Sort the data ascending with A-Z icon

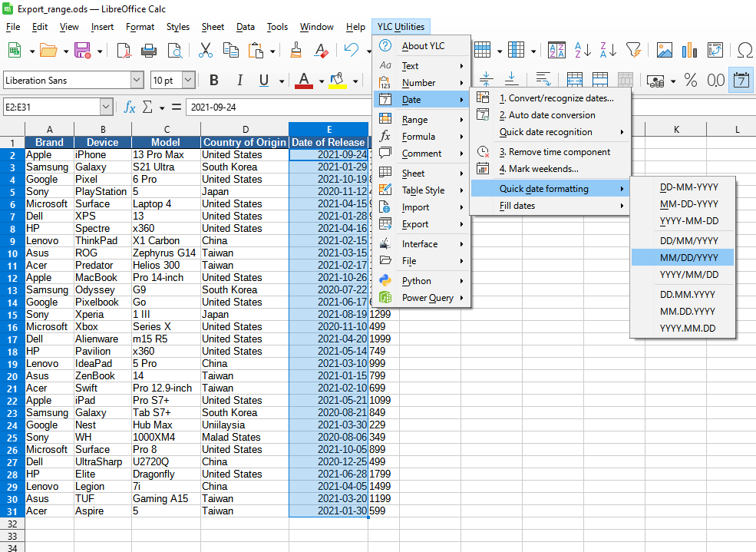pyautogui.click(x=582, y=50)
